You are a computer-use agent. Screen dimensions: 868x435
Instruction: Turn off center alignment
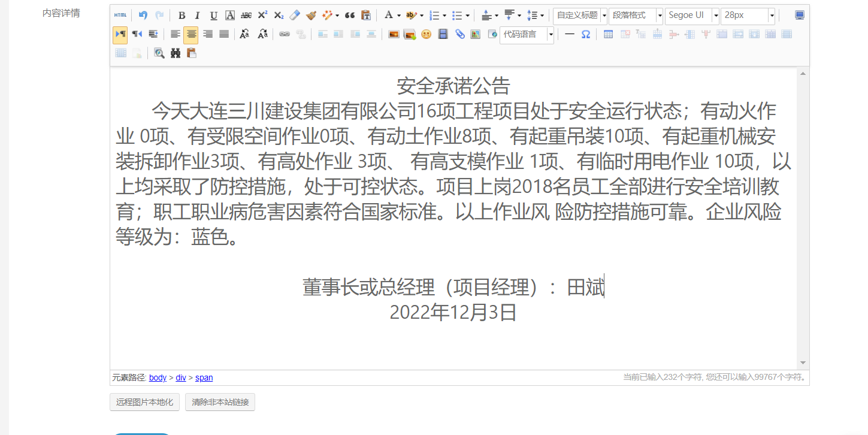(191, 34)
